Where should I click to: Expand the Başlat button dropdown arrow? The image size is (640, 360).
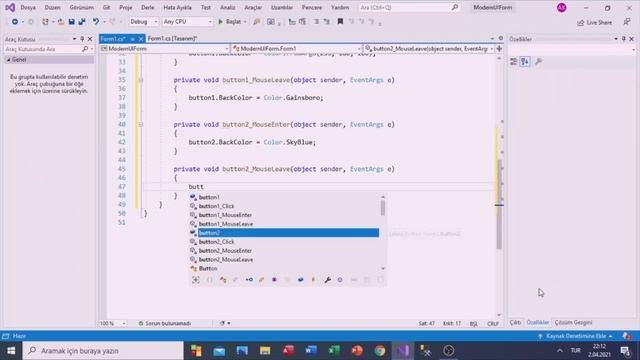point(245,22)
